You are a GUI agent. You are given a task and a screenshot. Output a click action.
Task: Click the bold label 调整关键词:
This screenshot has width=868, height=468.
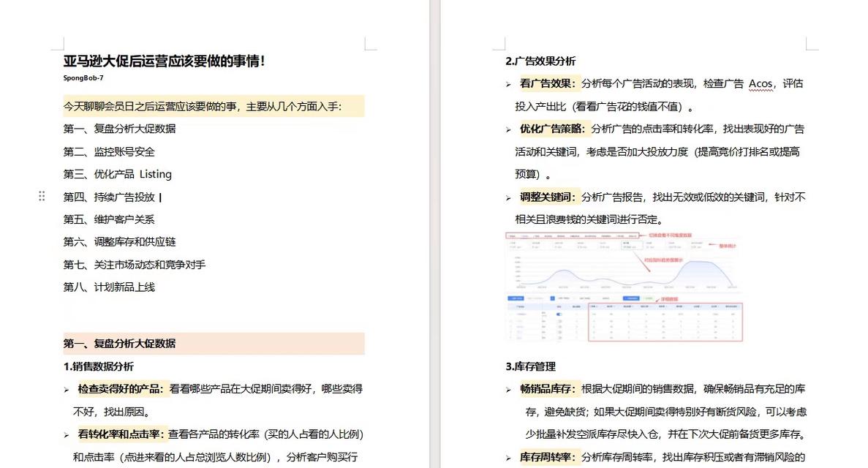[x=548, y=197]
